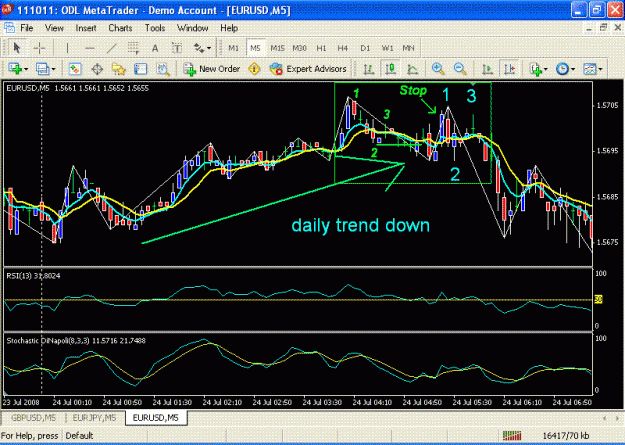
Task: Click the RSI(13) indicator label
Action: click(x=33, y=276)
